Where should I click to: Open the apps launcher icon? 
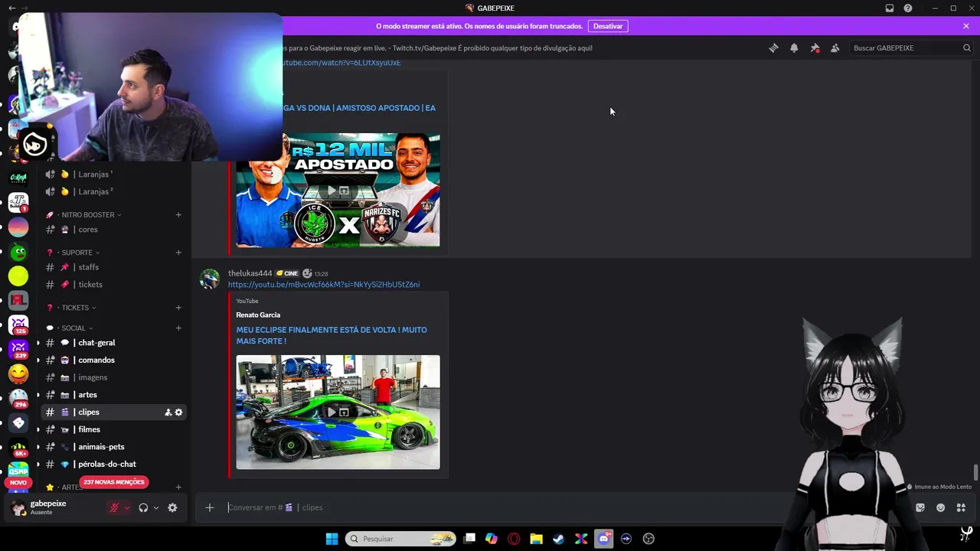[x=961, y=507]
